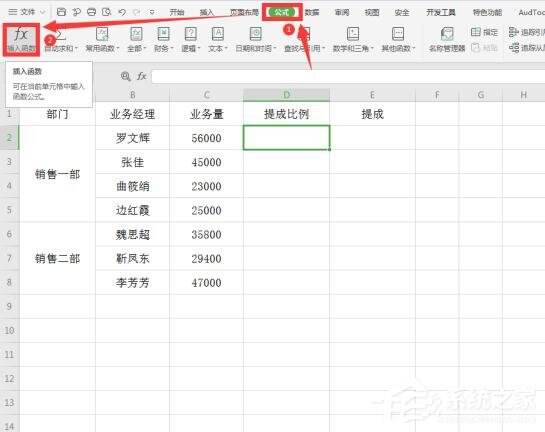Click the 粘贴 paste names button
The width and height of the screenshot is (545, 432).
tap(485, 48)
